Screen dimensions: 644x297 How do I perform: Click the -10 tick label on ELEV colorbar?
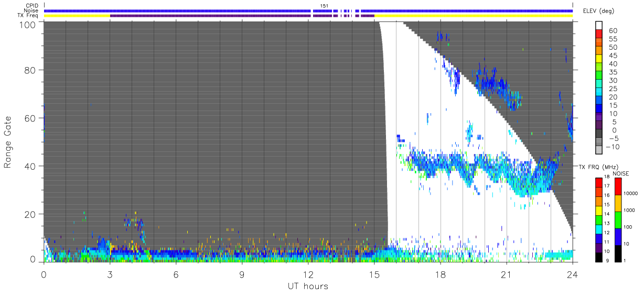(611, 147)
